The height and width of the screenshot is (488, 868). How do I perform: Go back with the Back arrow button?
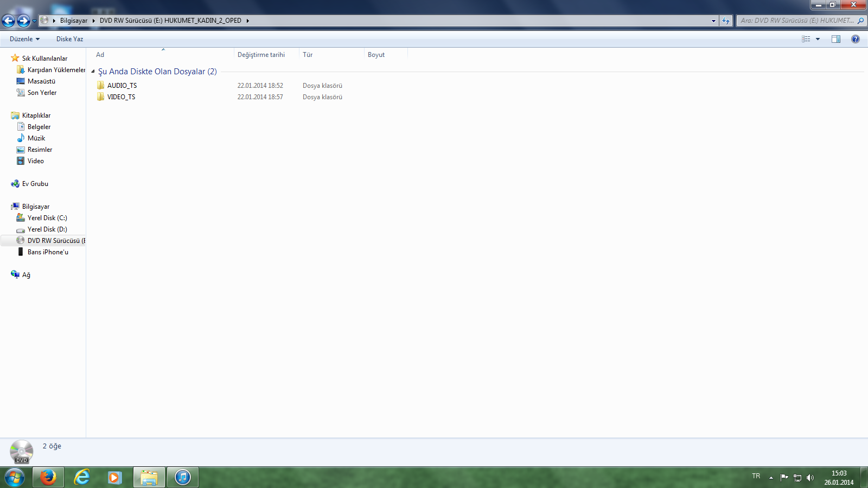(x=8, y=21)
